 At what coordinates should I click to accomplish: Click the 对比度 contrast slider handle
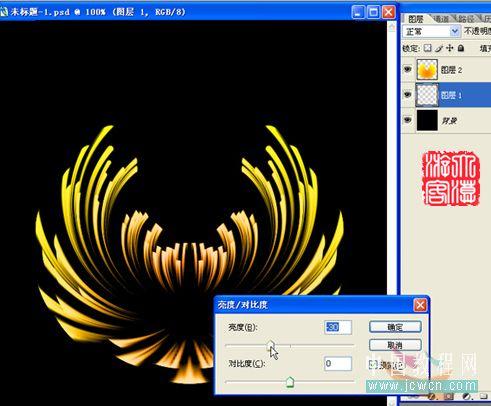click(290, 382)
